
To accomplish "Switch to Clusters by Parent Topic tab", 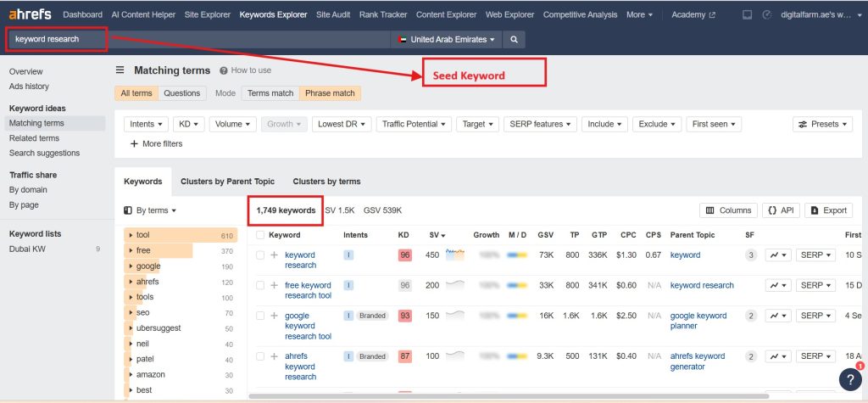I will pyautogui.click(x=227, y=182).
